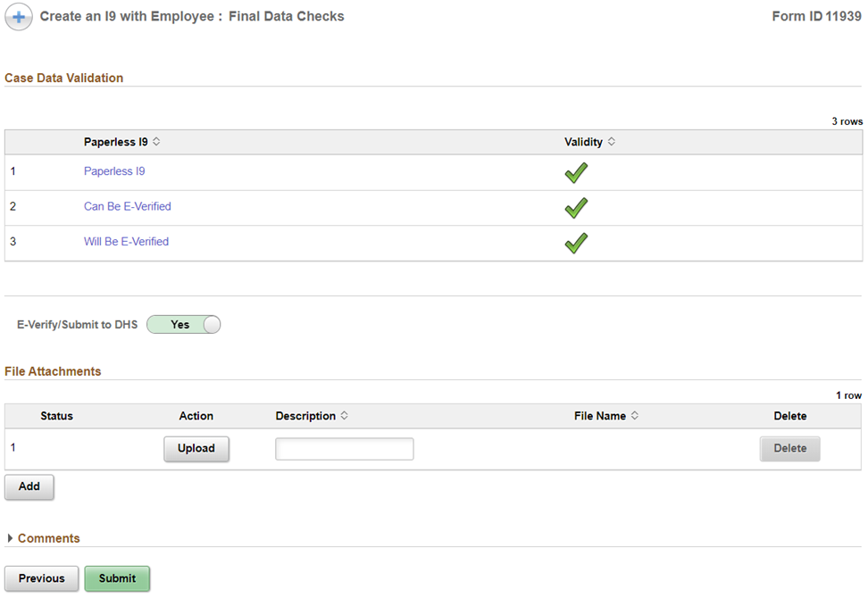Expand the Comments section
The image size is (868, 598).
pyautogui.click(x=11, y=538)
